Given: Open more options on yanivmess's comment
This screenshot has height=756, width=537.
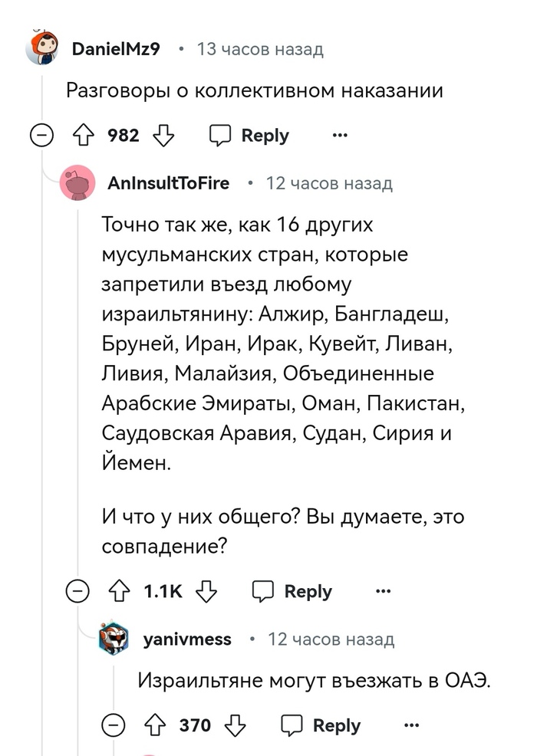Looking at the screenshot, I should pos(412,725).
